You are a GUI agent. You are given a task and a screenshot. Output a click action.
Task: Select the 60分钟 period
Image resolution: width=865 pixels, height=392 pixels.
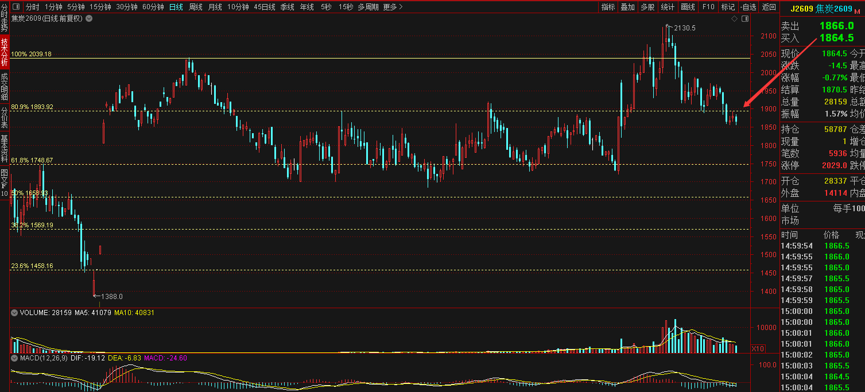tap(153, 7)
